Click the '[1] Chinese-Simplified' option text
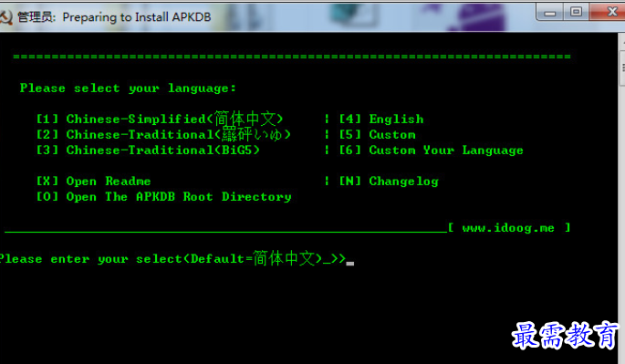Viewport: 625px width, 364px height. click(160, 119)
